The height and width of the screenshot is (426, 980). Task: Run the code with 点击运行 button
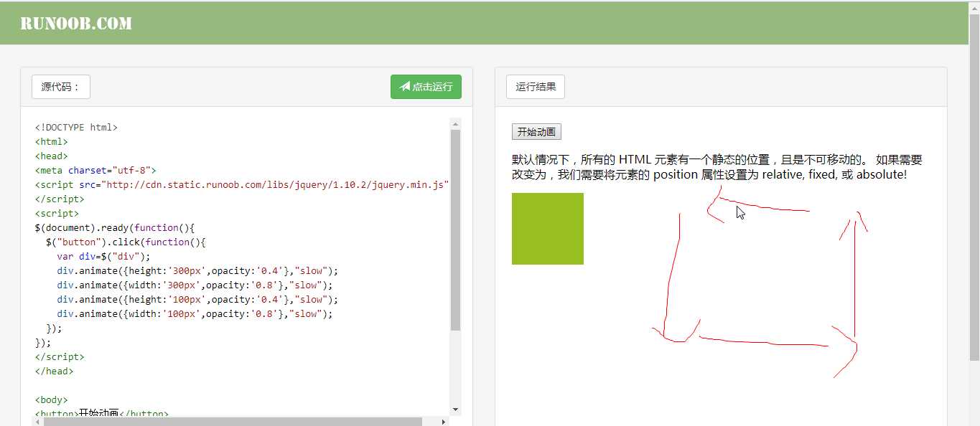[426, 87]
